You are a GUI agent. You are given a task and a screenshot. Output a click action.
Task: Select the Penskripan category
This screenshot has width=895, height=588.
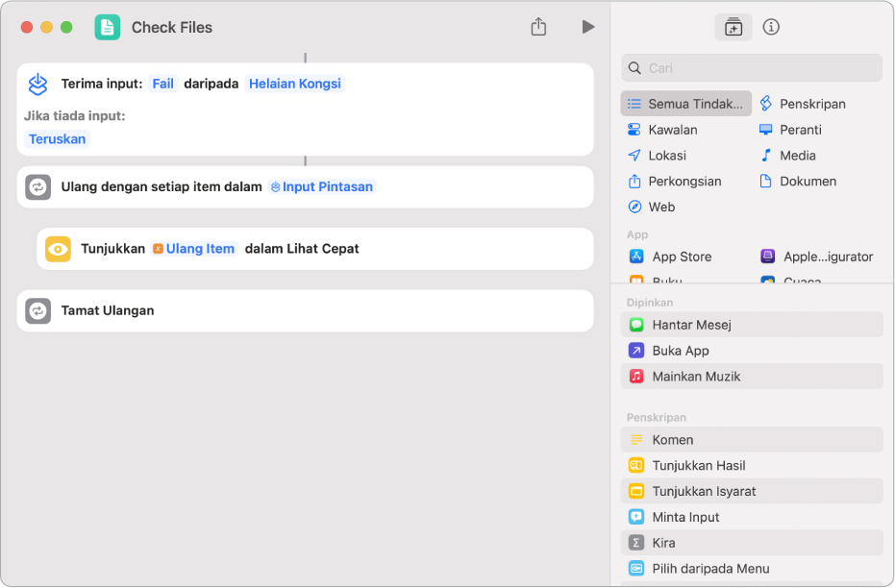pos(803,104)
